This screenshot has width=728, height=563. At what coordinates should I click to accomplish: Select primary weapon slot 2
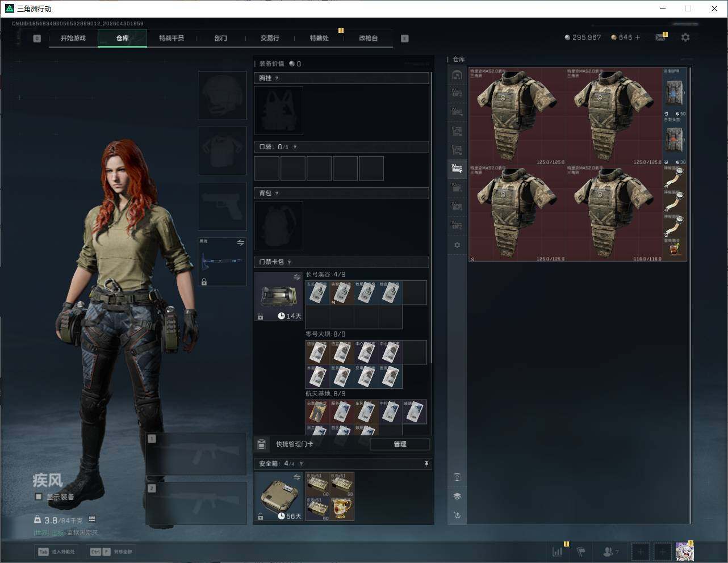pyautogui.click(x=196, y=504)
